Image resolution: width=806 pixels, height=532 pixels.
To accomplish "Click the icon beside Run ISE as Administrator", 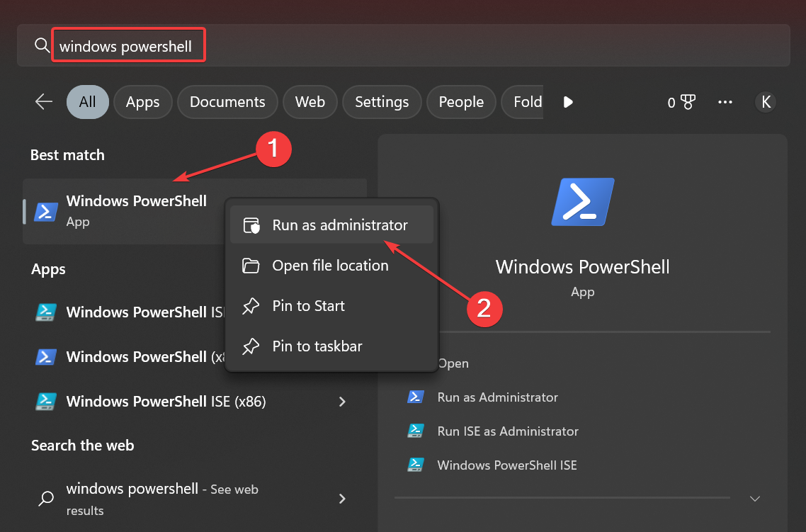I will point(415,431).
